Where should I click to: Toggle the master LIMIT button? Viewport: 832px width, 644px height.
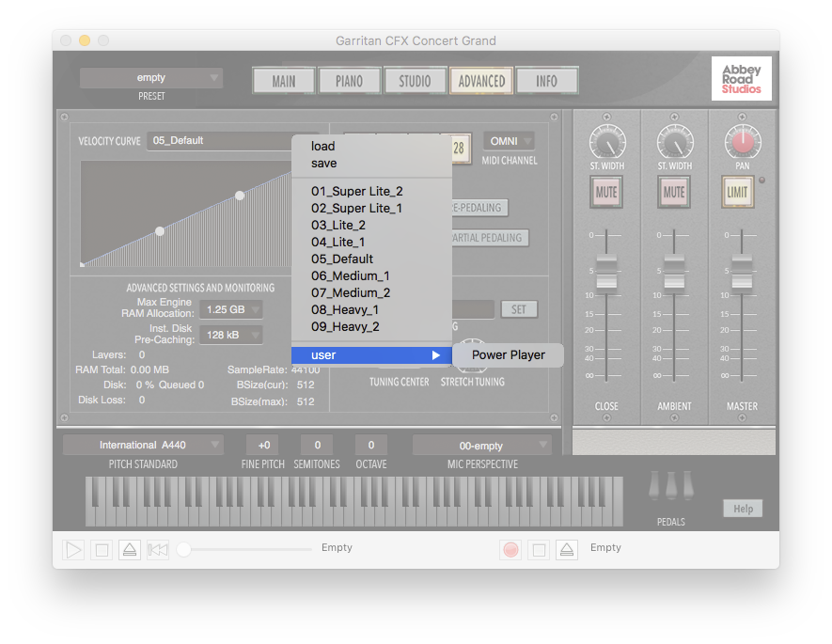738,192
